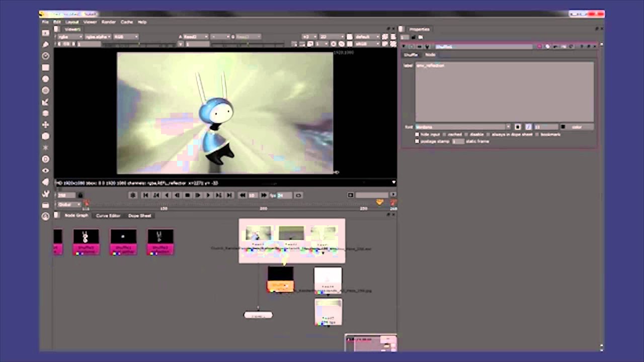The width and height of the screenshot is (644, 362).
Task: Open the Other nodes toolbar menu
Action: point(45,205)
